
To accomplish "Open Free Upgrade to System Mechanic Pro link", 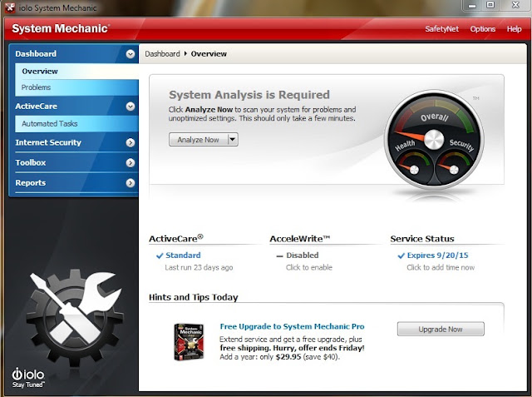I will pyautogui.click(x=292, y=327).
